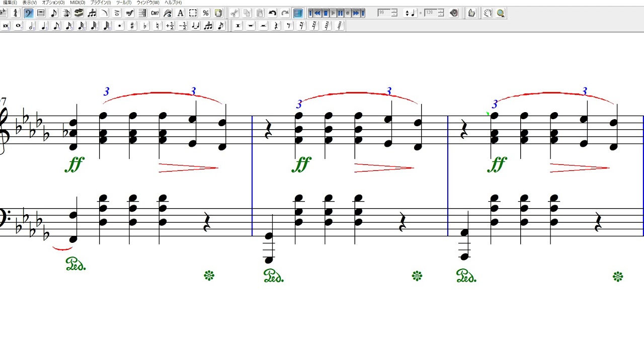Image resolution: width=644 pixels, height=362 pixels.
Task: Toggle the sharp accidental in note palette
Action: [x=132, y=26]
